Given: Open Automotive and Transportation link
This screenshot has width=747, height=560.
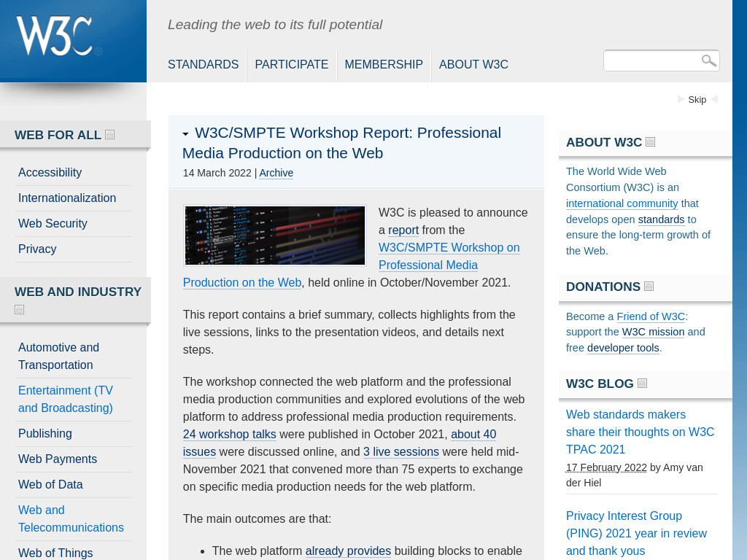Looking at the screenshot, I should pos(58,356).
